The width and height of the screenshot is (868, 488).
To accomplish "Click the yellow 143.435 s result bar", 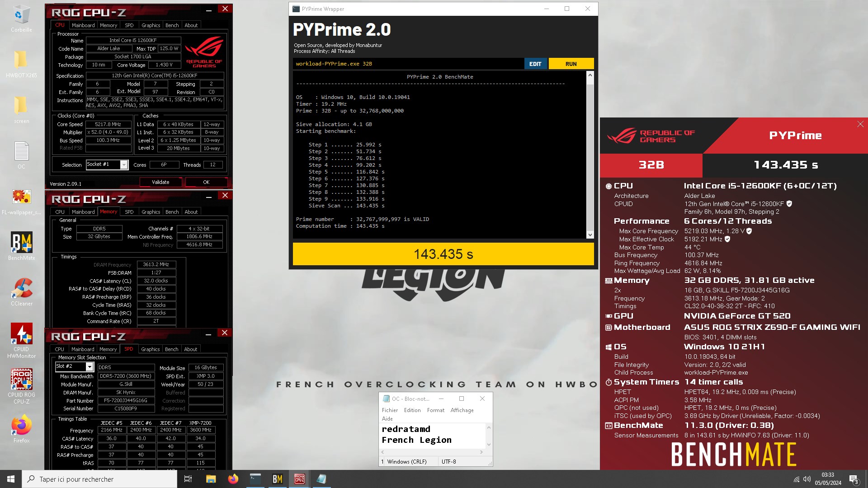I will pyautogui.click(x=443, y=254).
